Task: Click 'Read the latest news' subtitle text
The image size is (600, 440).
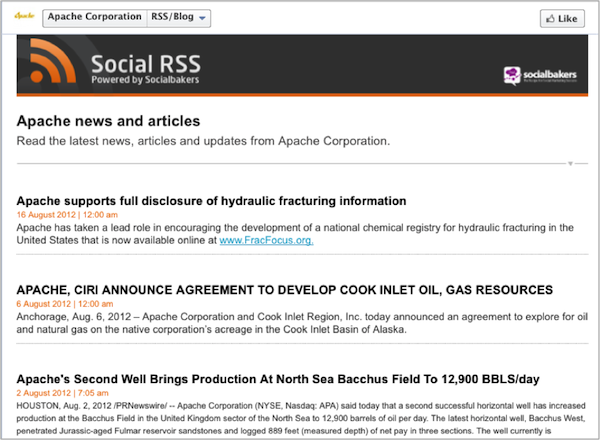Action: coord(203,141)
